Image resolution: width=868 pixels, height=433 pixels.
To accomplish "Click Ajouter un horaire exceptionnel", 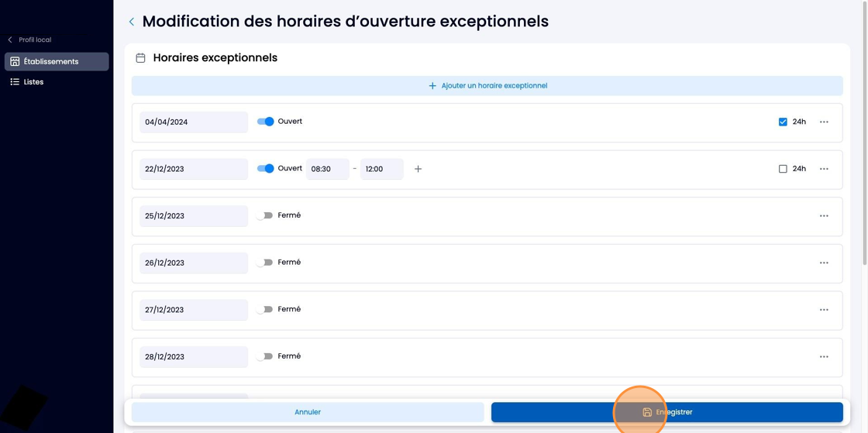I will 487,86.
